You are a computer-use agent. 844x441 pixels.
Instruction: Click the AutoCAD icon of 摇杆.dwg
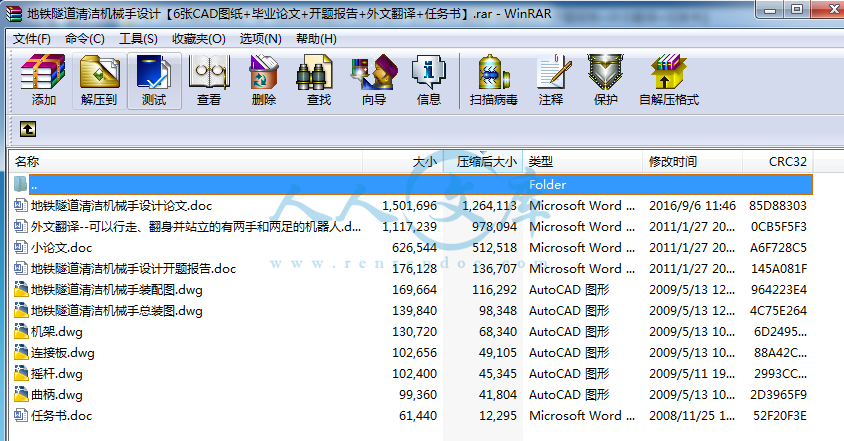click(20, 373)
